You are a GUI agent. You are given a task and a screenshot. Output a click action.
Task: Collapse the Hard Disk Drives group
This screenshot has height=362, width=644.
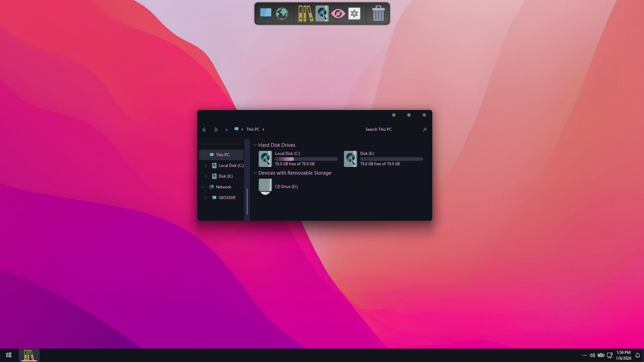click(x=255, y=145)
